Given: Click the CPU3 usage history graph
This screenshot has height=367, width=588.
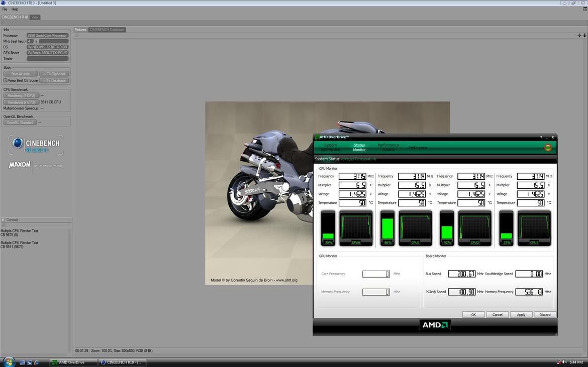Looking at the screenshot, I should (x=534, y=228).
